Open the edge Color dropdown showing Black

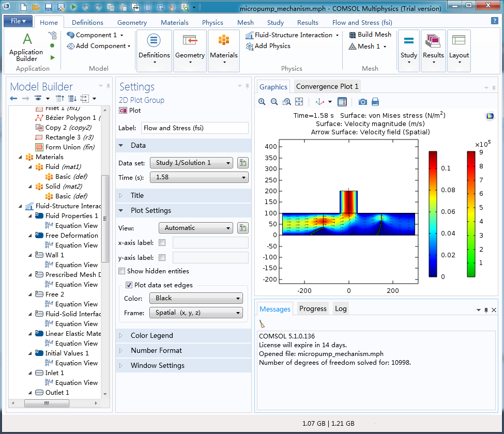click(195, 298)
